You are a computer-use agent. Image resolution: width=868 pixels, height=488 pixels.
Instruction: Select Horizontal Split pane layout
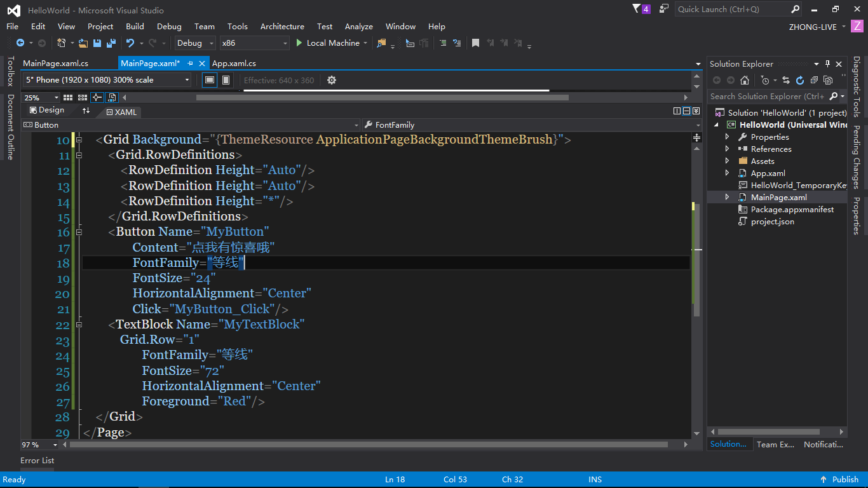[685, 111]
